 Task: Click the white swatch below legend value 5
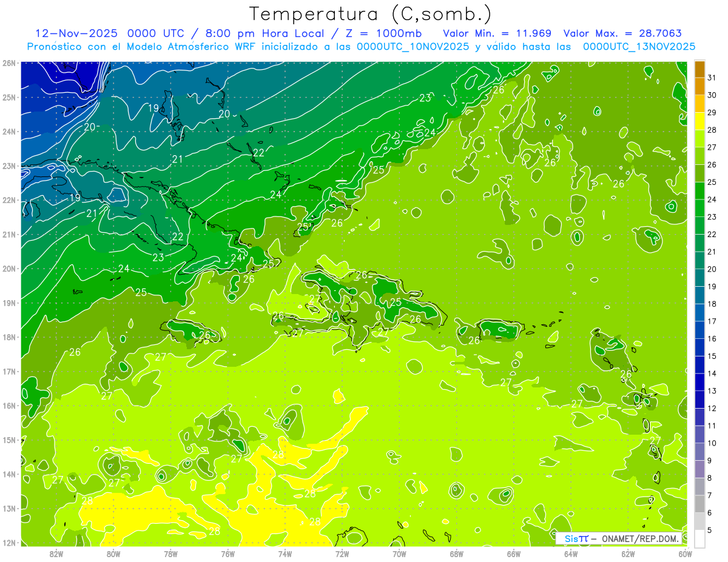(x=699, y=538)
